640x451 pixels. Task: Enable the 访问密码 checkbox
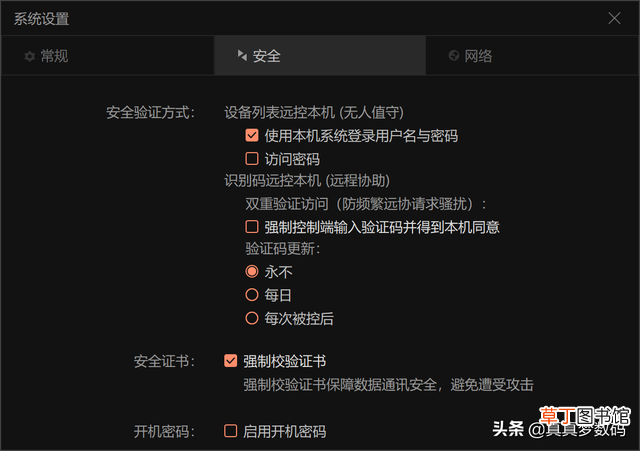tap(252, 158)
